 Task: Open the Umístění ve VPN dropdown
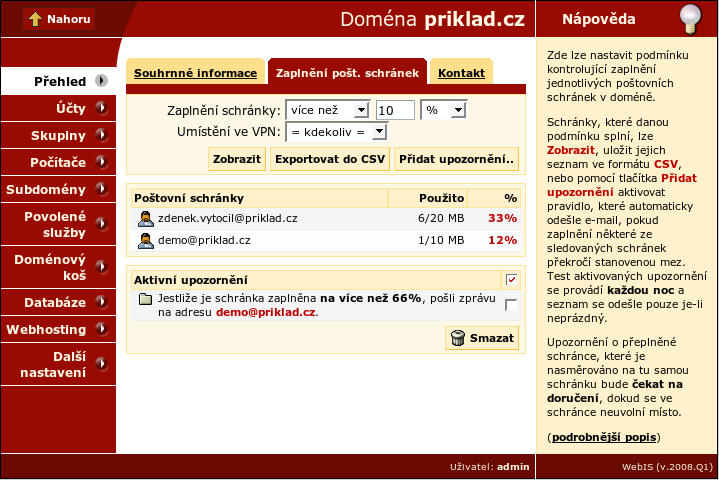pyautogui.click(x=337, y=132)
